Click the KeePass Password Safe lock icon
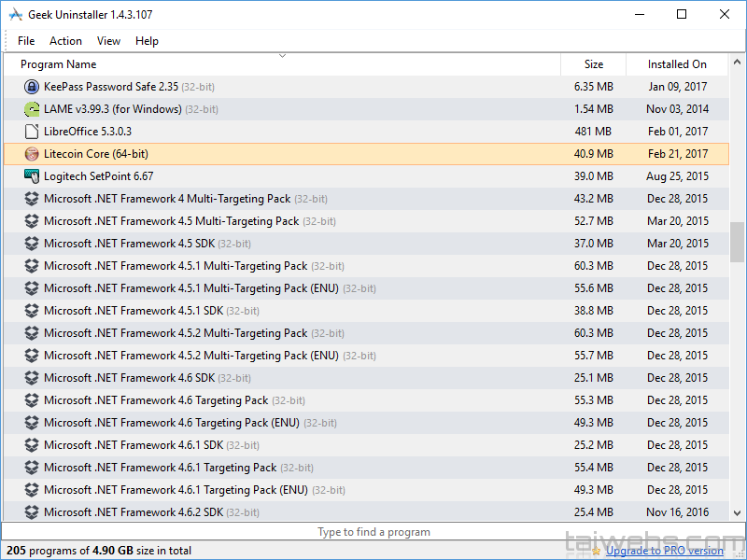The width and height of the screenshot is (747, 560). (32, 87)
